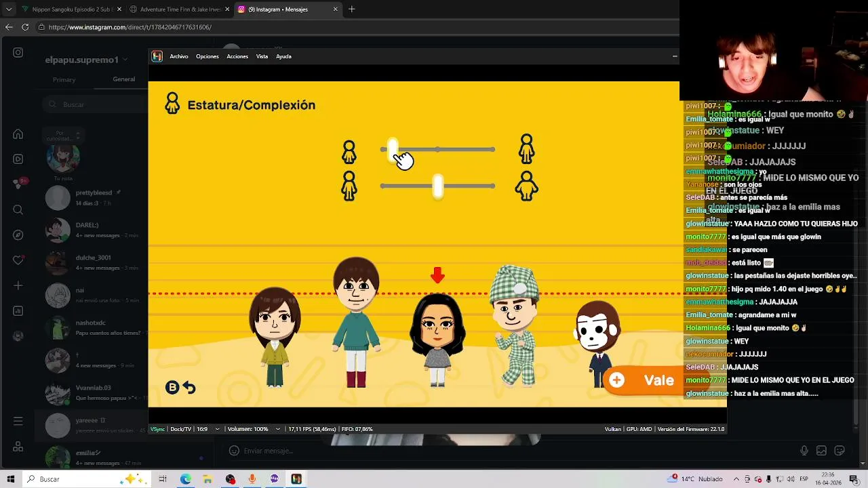Open Task View on the taskbar
The width and height of the screenshot is (868, 488).
[163, 479]
